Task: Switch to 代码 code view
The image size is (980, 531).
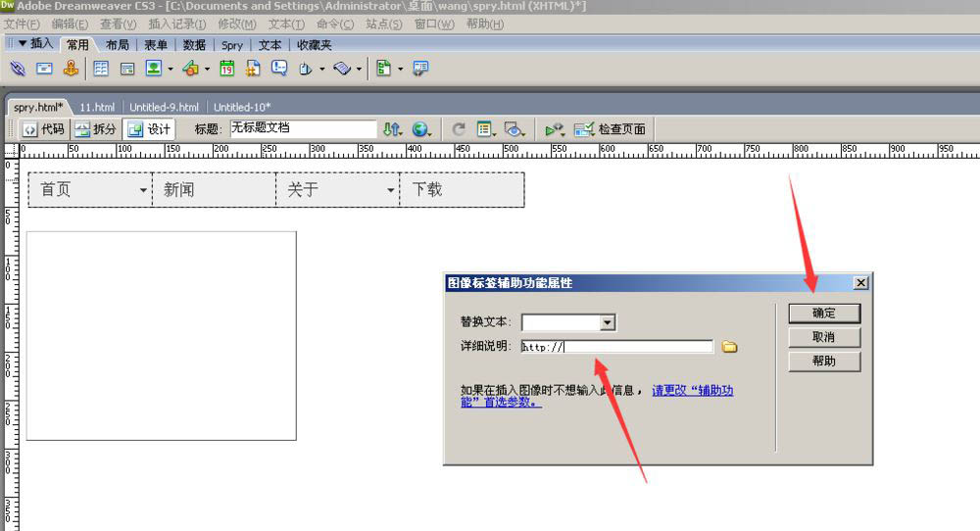Action: point(44,129)
